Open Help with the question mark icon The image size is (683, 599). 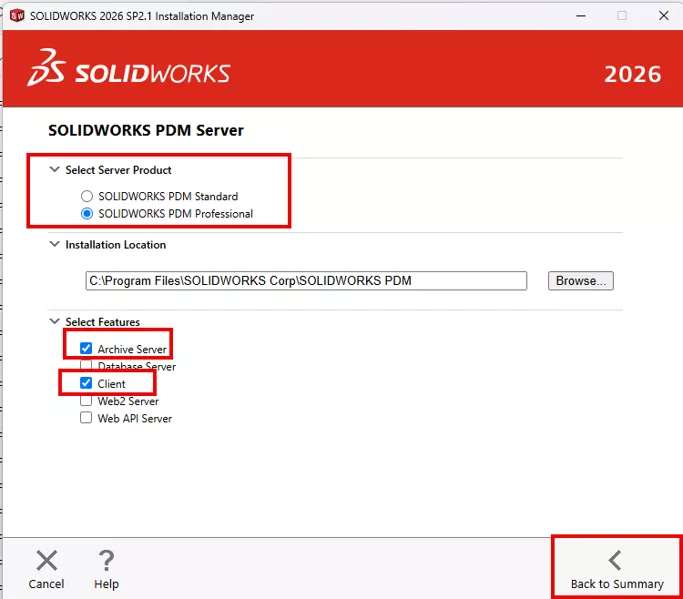pos(106,561)
